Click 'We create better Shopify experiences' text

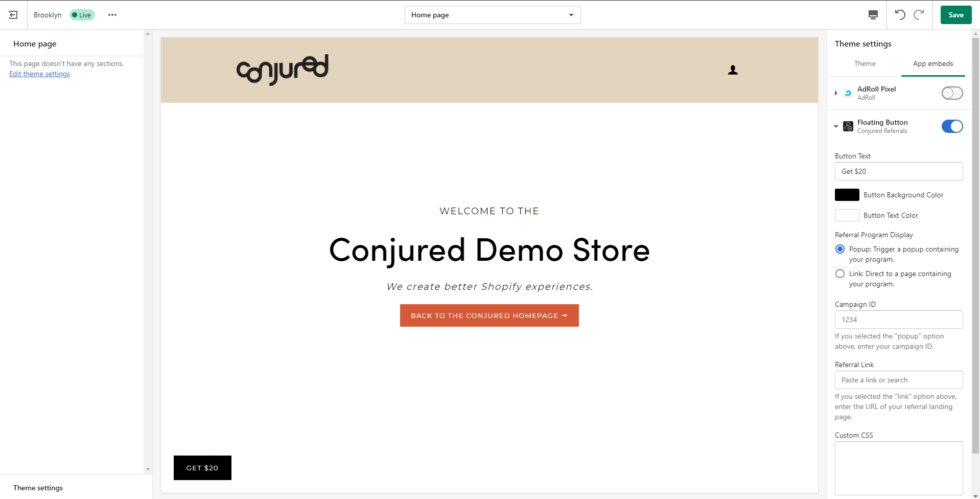pos(489,287)
